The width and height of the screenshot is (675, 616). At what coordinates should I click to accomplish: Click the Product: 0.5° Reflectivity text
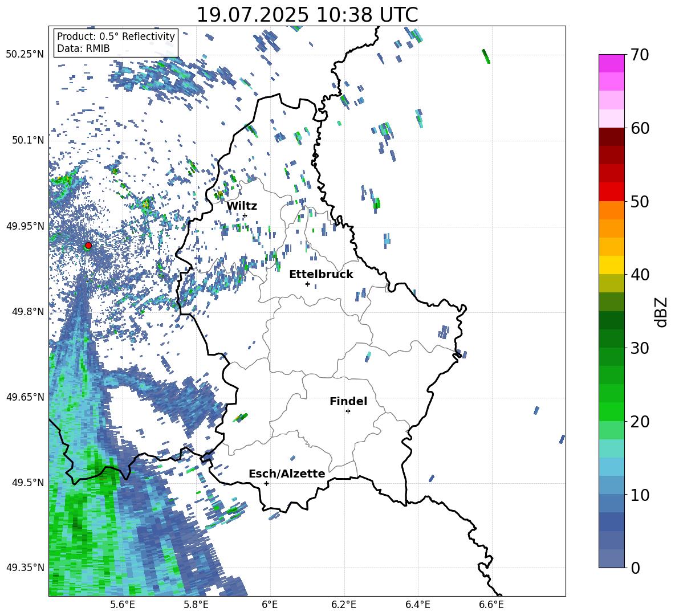tap(116, 36)
